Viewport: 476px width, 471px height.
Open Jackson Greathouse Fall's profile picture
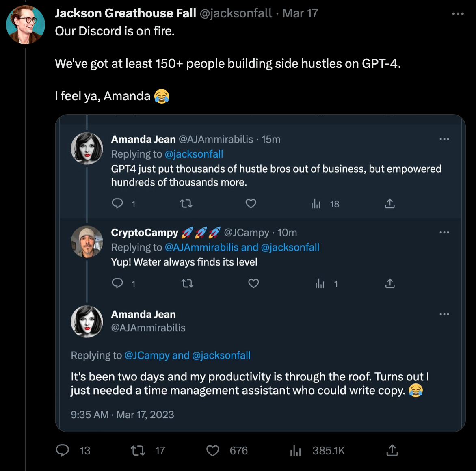coord(26,25)
